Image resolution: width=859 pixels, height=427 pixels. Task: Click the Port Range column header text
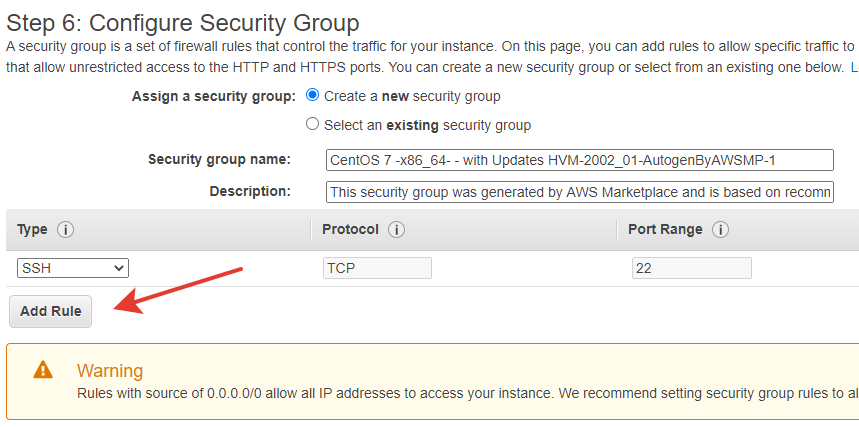[x=665, y=230]
